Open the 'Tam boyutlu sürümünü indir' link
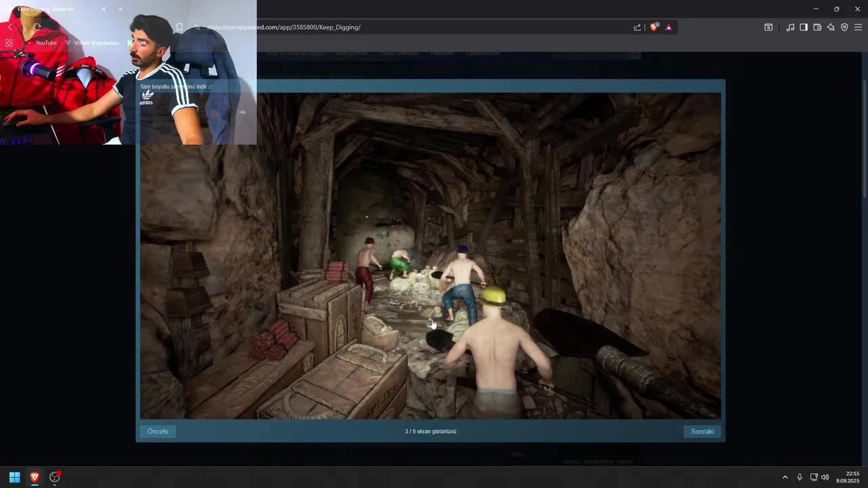 coord(176,87)
